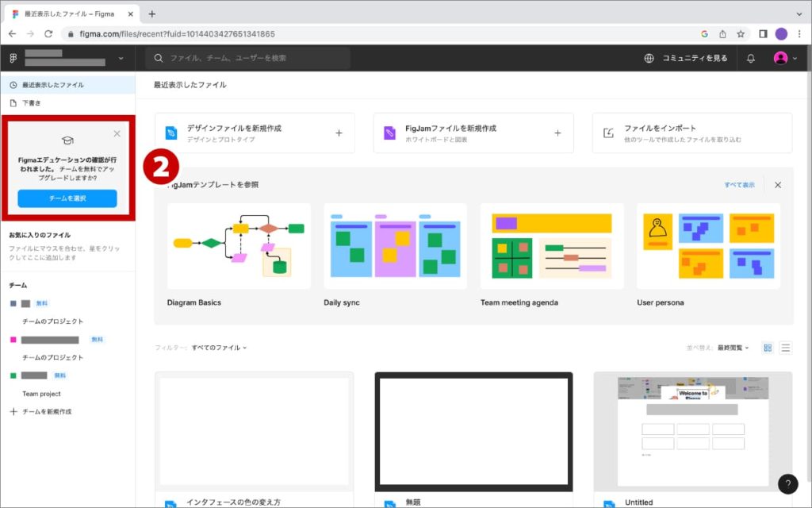Create a new FigJam file via plus icon
The height and width of the screenshot is (508, 812).
click(557, 133)
